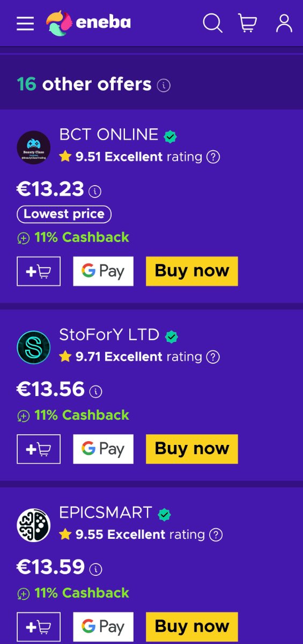Open the hamburger navigation menu
Screen dimensions: 303x644
point(25,23)
